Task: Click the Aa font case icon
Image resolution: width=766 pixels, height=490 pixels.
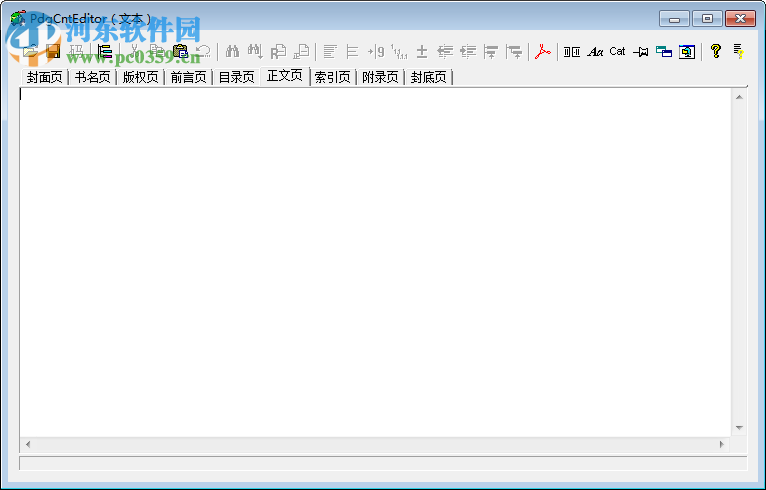Action: point(595,51)
